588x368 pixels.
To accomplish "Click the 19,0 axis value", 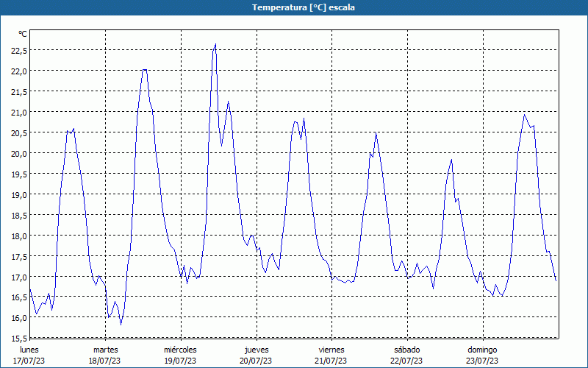I will point(19,195).
